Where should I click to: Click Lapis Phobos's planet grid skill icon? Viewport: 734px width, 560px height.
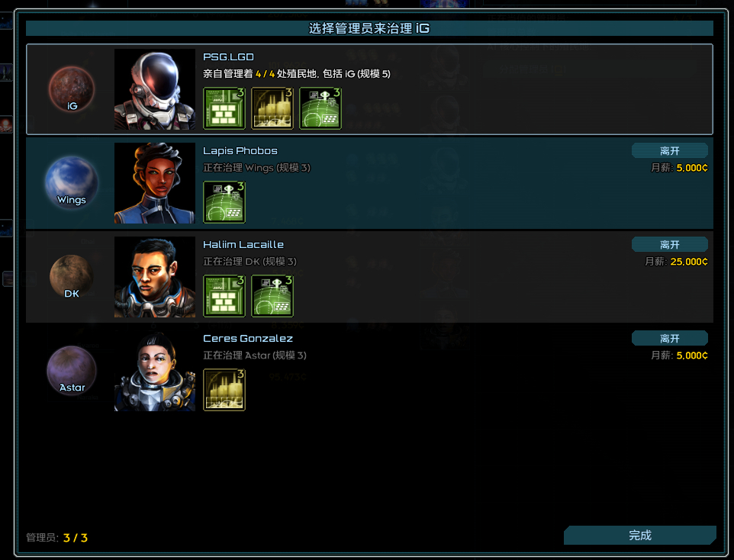(224, 202)
